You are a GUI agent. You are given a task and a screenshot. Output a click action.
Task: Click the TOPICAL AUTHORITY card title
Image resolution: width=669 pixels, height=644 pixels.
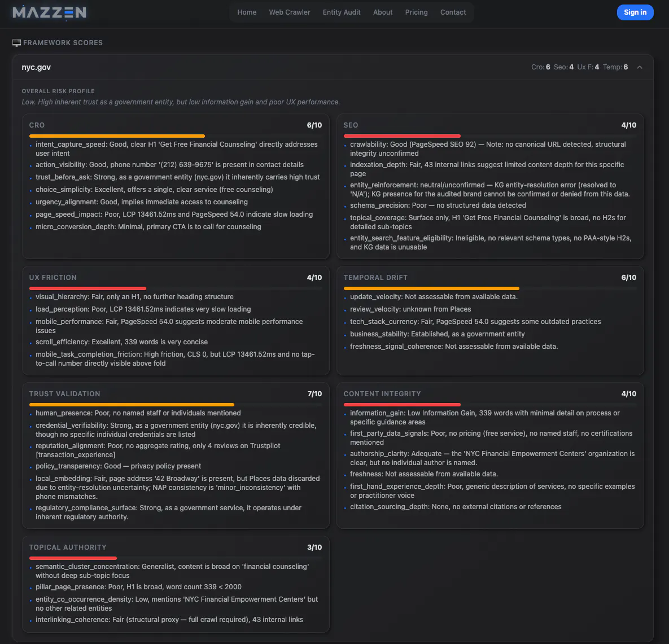[x=68, y=547]
